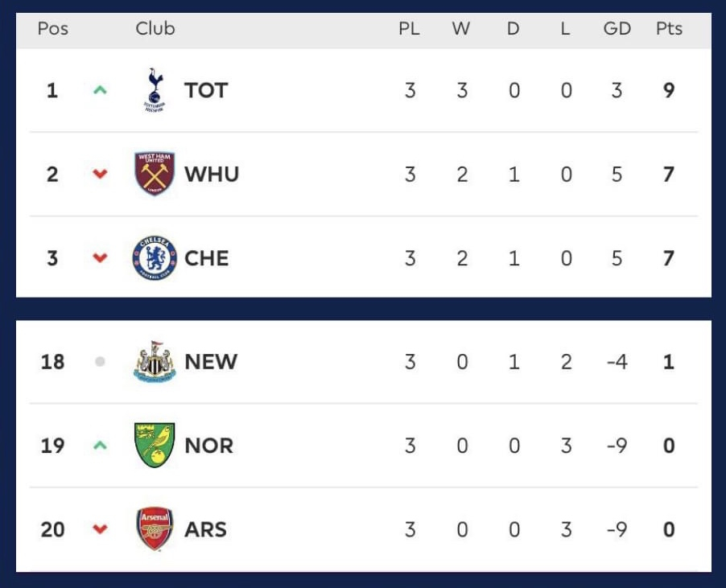Click the Norwich City crest
Viewport: 726px width, 588px height.
155,445
